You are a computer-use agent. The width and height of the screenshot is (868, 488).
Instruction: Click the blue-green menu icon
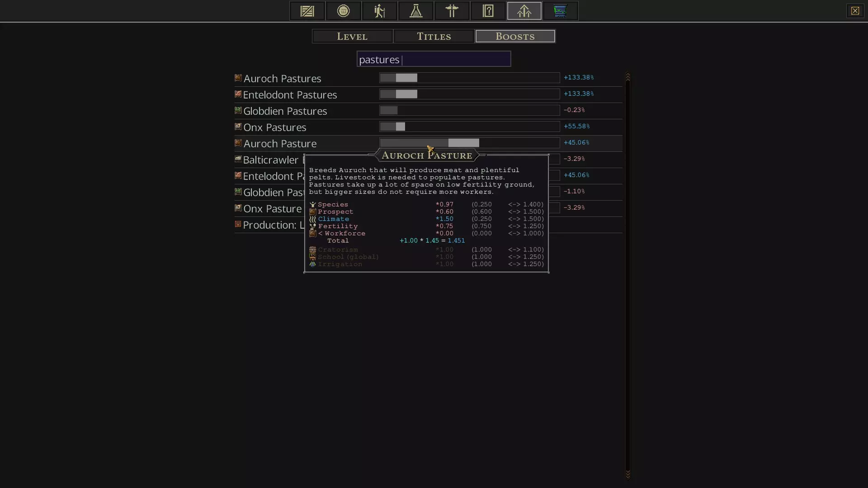[560, 11]
